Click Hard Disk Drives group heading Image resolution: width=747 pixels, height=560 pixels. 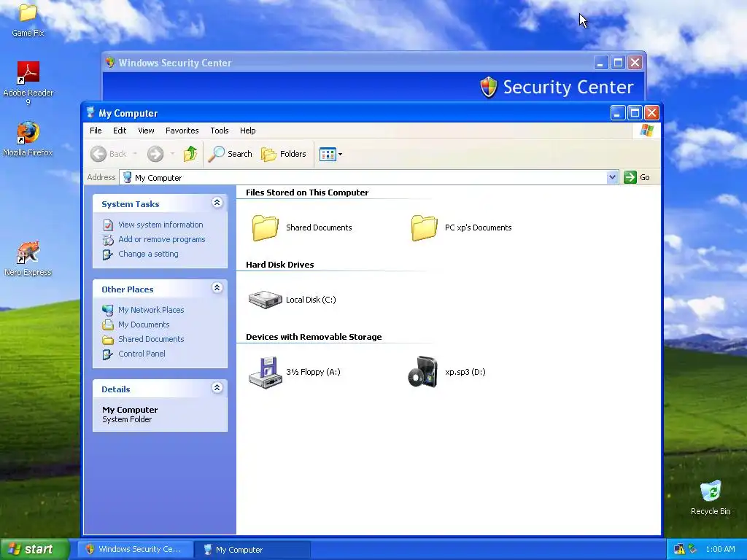pos(279,265)
